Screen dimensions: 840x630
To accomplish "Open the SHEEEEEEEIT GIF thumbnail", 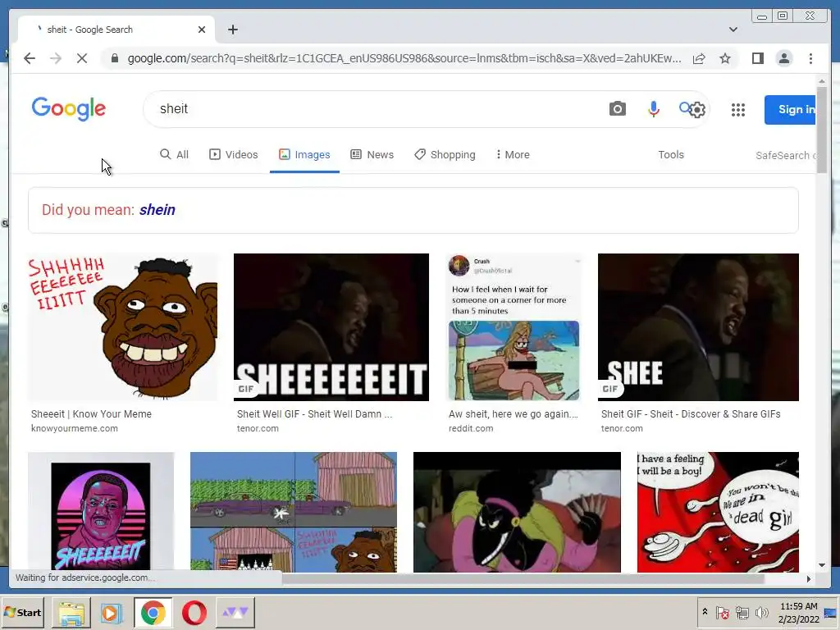I will (331, 327).
